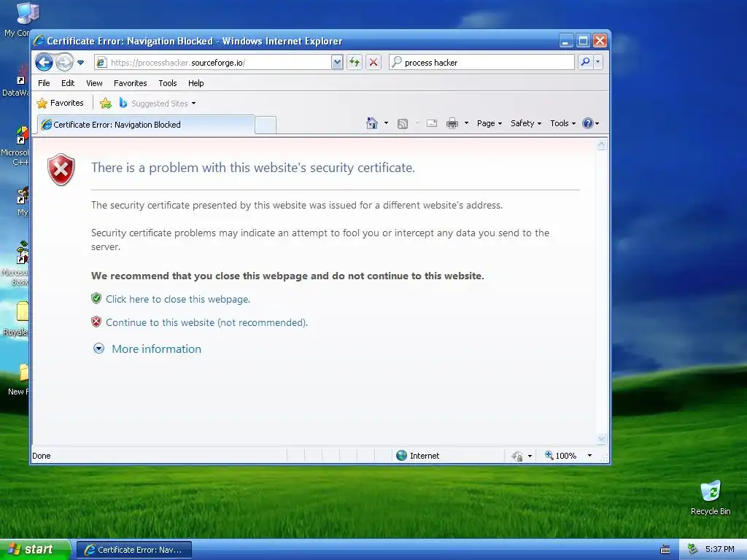
Task: Click the Add to Favorites Bar icon
Action: (x=106, y=103)
